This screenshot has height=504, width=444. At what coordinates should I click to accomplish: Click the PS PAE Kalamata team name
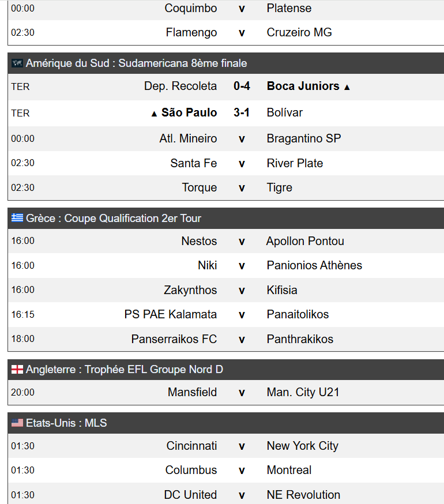pyautogui.click(x=171, y=314)
